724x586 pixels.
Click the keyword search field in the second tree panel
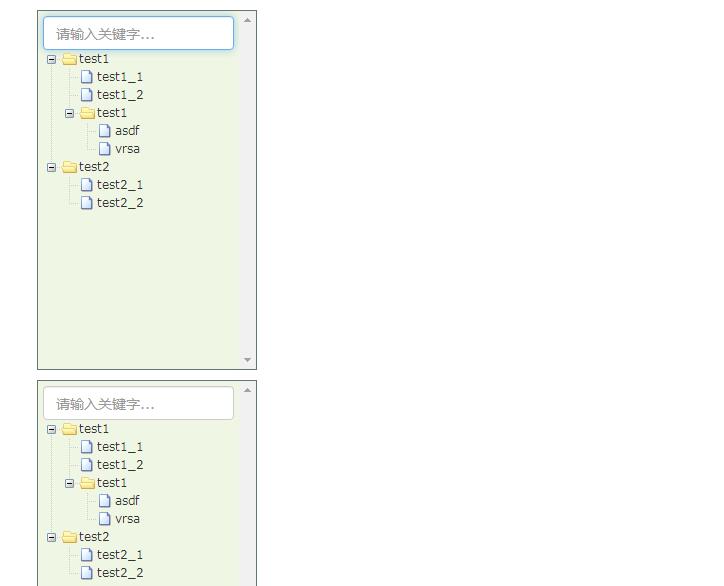(138, 404)
